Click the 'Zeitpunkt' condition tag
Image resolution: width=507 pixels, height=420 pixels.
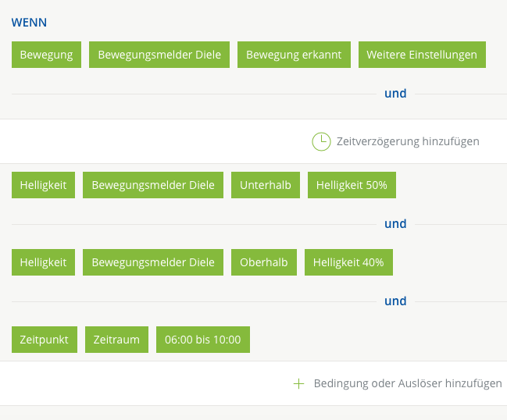(x=45, y=340)
